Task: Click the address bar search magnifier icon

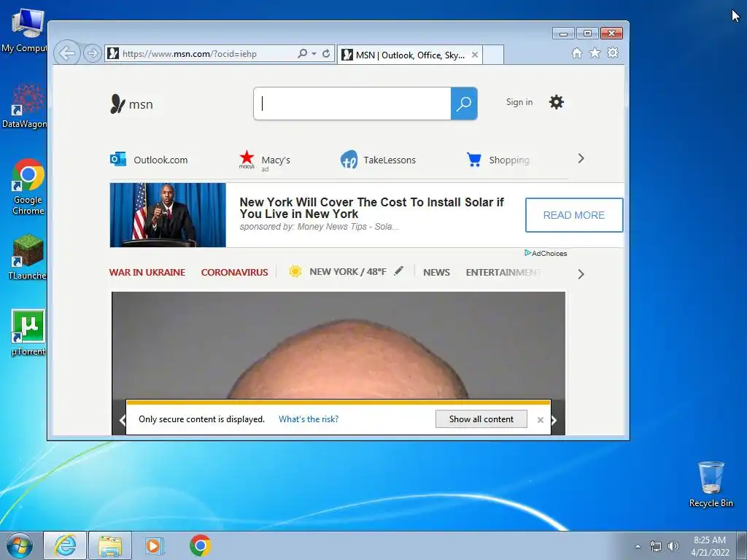Action: click(302, 53)
